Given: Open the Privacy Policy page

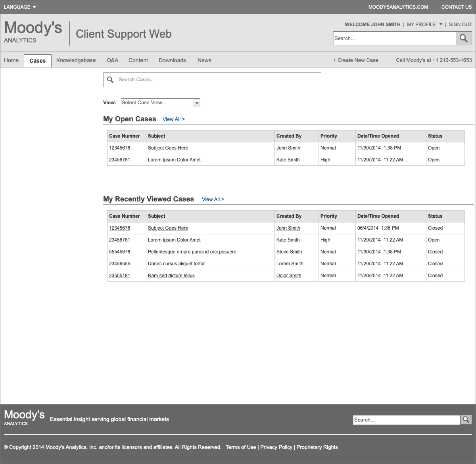Looking at the screenshot, I should (x=276, y=447).
